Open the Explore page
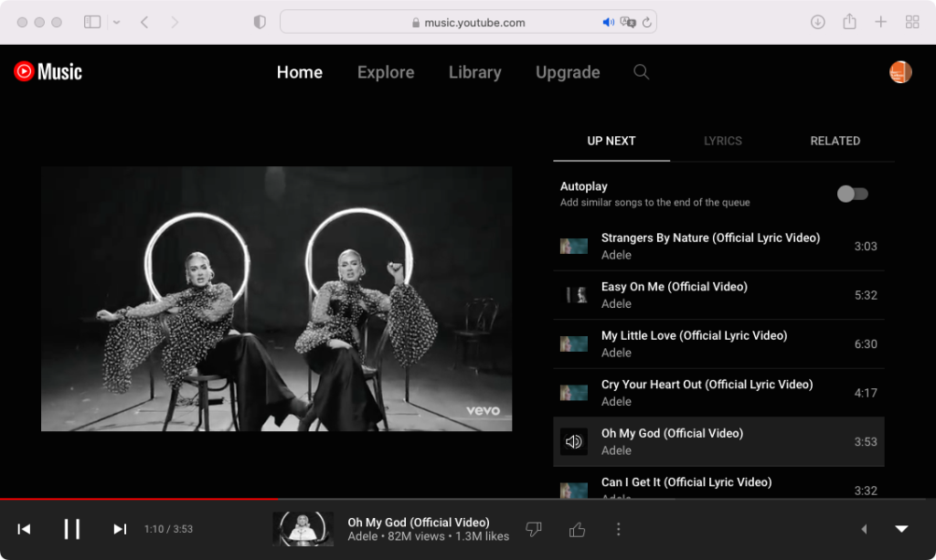 coord(386,72)
